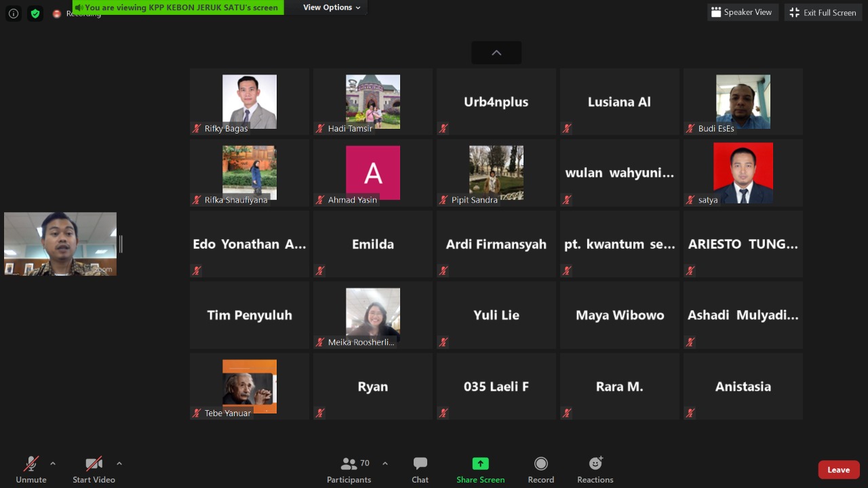
Task: Expand video options arrow next to Start Video
Action: 119,464
